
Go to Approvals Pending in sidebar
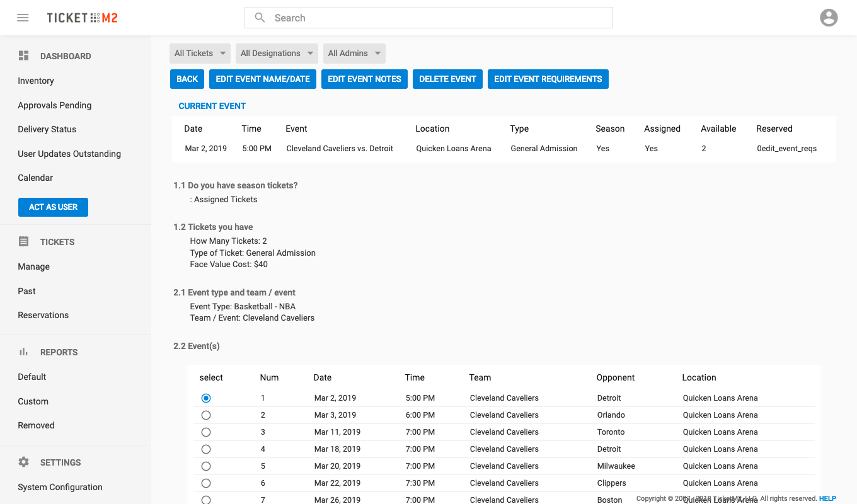coord(55,105)
